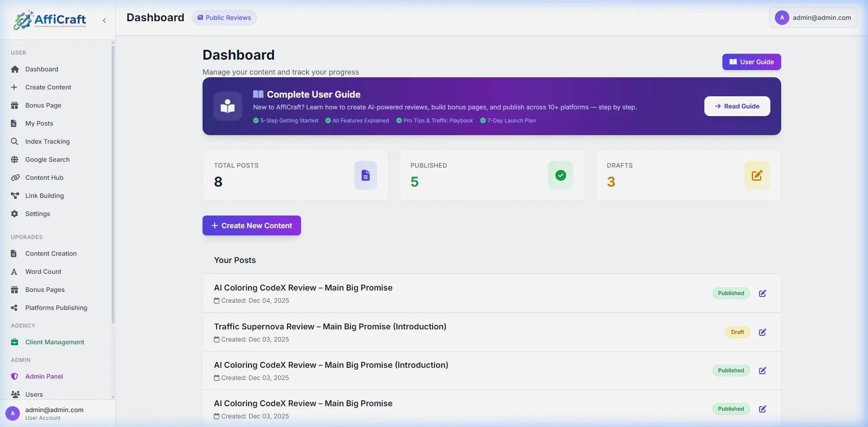Select the Index Tracking magnifier icon
The image size is (868, 427).
[x=15, y=141]
